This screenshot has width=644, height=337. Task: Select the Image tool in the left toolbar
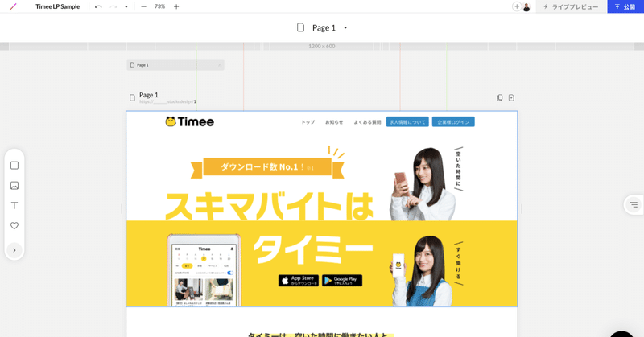(14, 186)
